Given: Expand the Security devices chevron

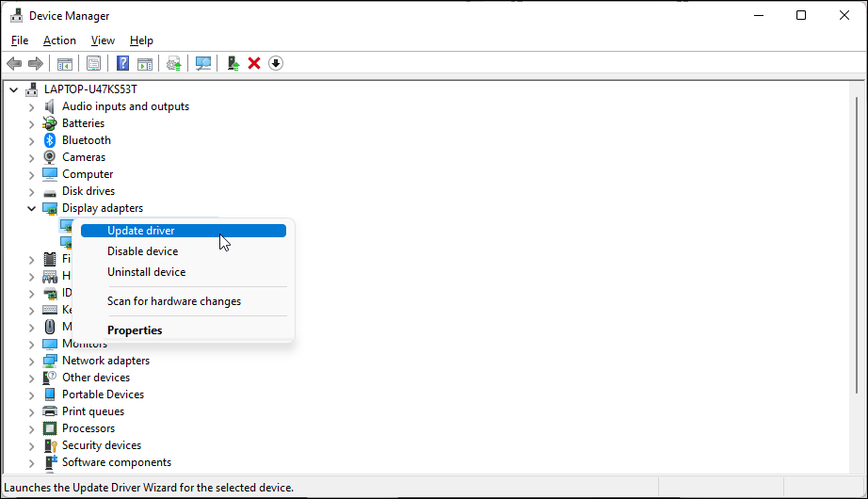Looking at the screenshot, I should 32,446.
